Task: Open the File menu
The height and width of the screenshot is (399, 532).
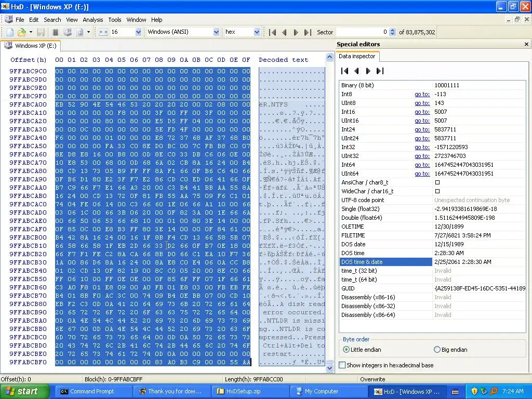Action: (x=20, y=20)
